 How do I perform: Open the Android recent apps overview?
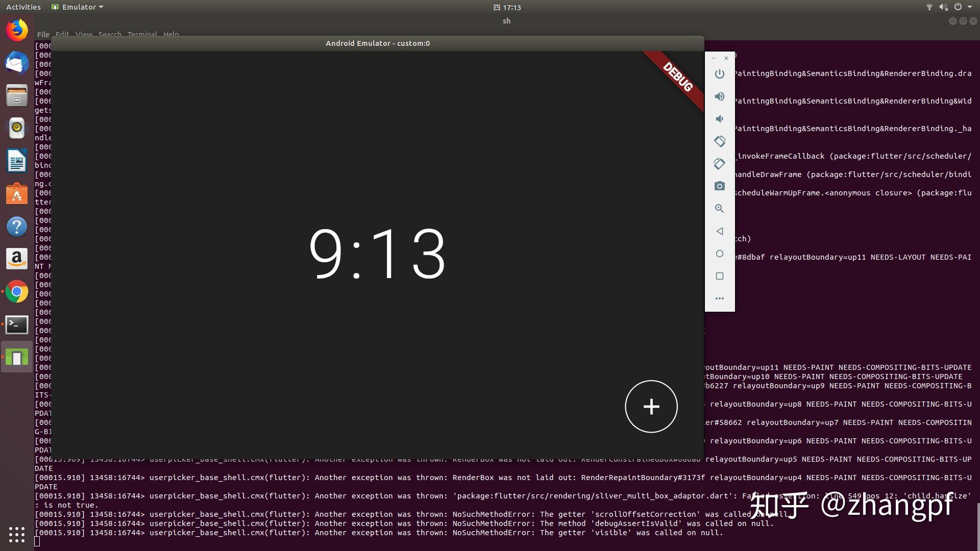tap(719, 276)
